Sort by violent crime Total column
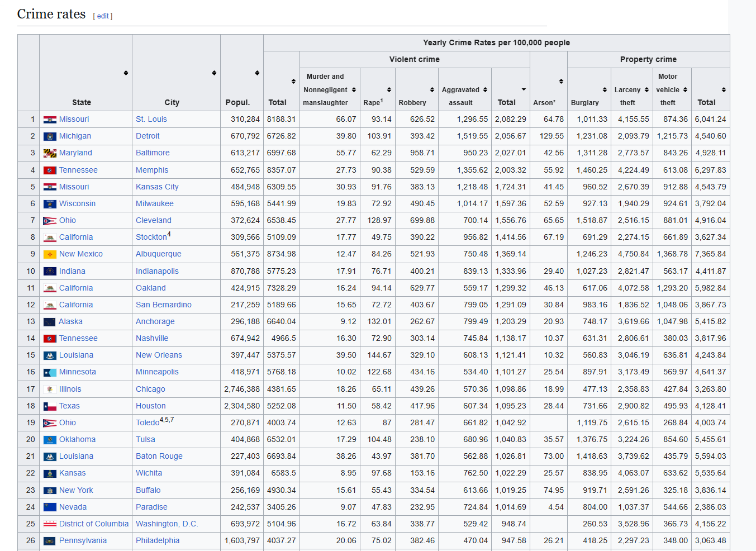756x551 pixels. [524, 89]
